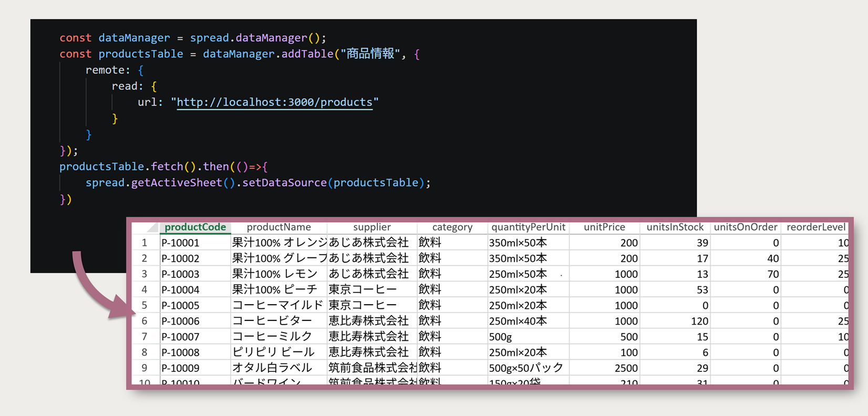Click the unitsInStock value 39 cell
The height and width of the screenshot is (416, 868).
click(675, 243)
